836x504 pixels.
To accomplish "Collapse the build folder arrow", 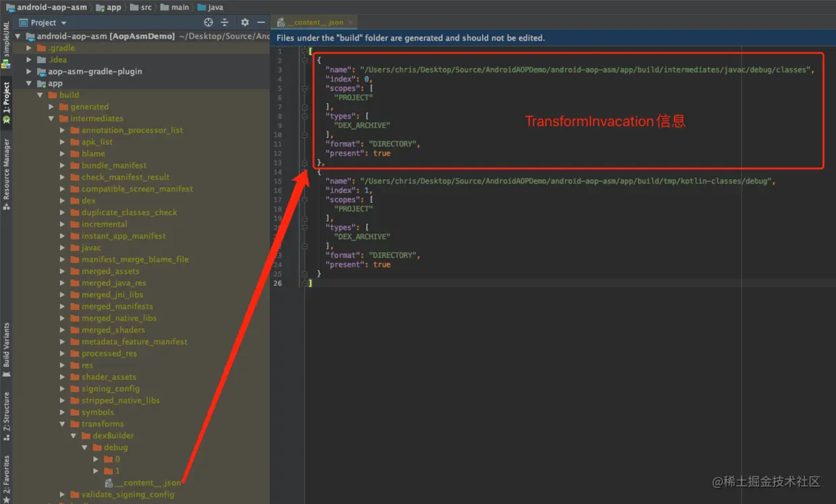I will coord(40,95).
